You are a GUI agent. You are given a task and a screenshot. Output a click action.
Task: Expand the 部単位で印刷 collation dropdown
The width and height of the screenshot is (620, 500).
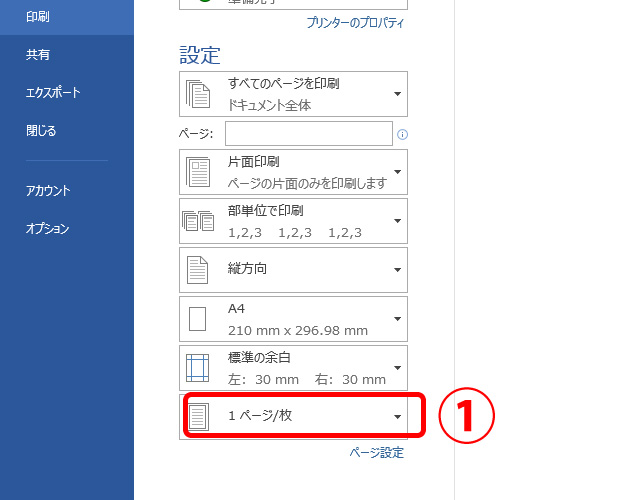[x=397, y=221]
